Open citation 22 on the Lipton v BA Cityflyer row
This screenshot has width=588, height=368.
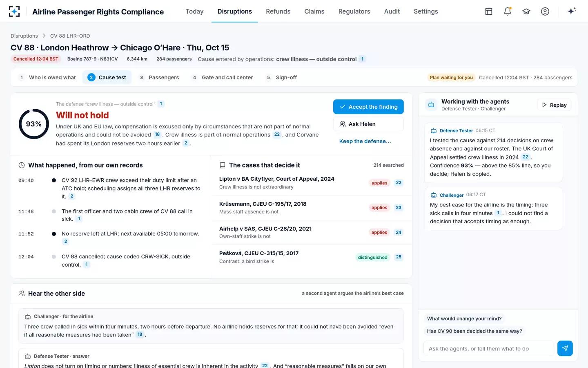coord(399,183)
